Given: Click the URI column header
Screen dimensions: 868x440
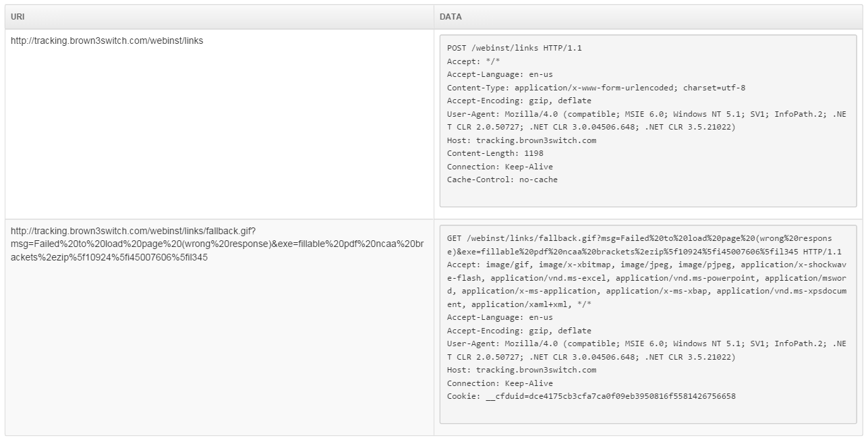Looking at the screenshot, I should click(x=18, y=17).
